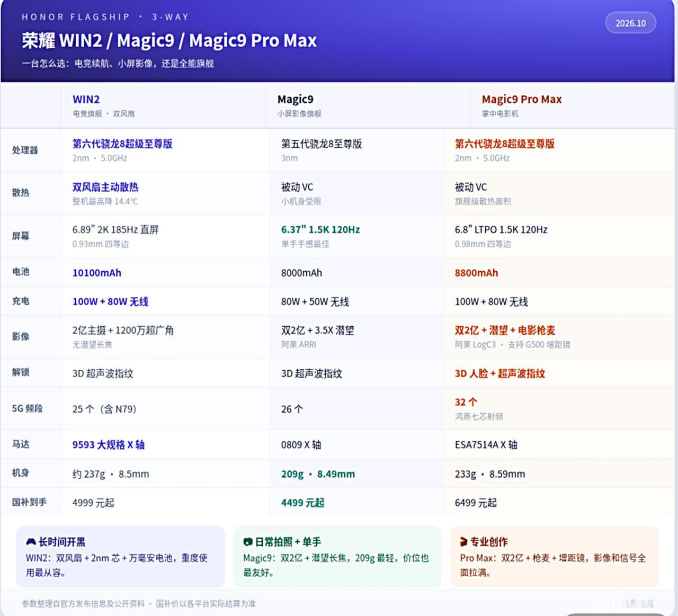Viewport: 678px width, 616px height.
Task: Click the 约 237g · 8.5mm cell
Action: pyautogui.click(x=111, y=474)
